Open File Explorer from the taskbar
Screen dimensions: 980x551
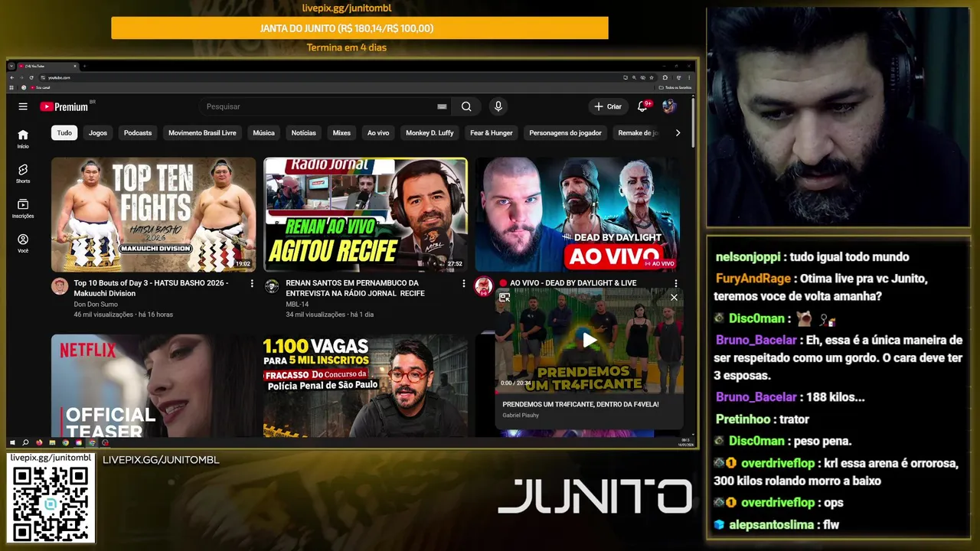point(52,442)
